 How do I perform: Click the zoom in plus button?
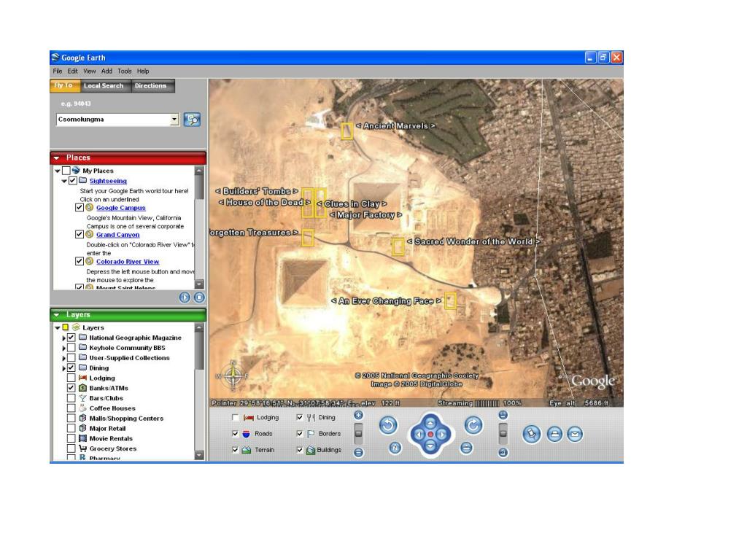coord(358,415)
